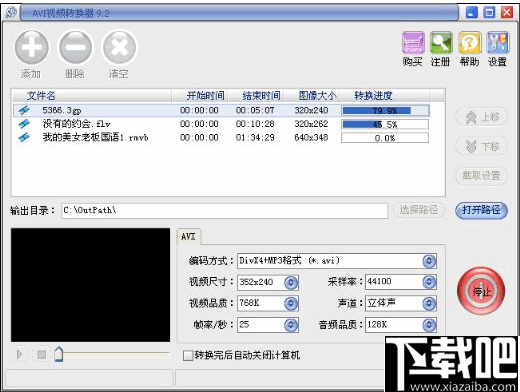Click the preview stop square button
The height and width of the screenshot is (392, 520).
coord(42,354)
